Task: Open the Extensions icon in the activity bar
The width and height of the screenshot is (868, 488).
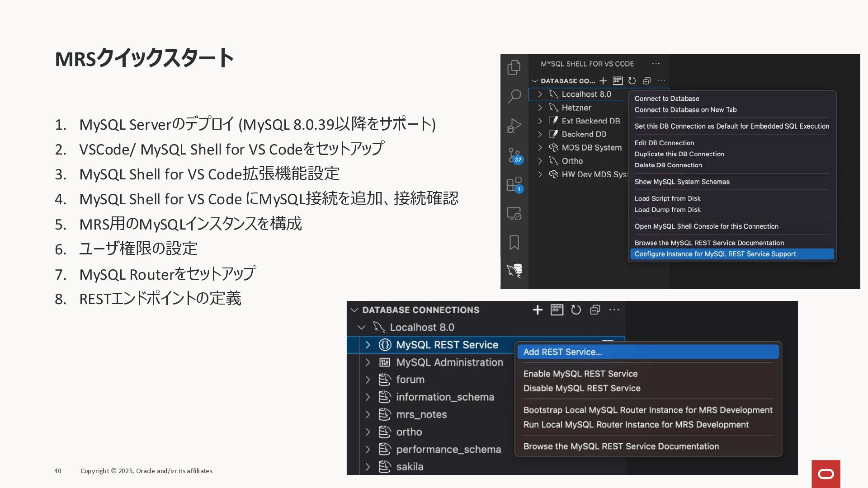Action: pos(514,184)
